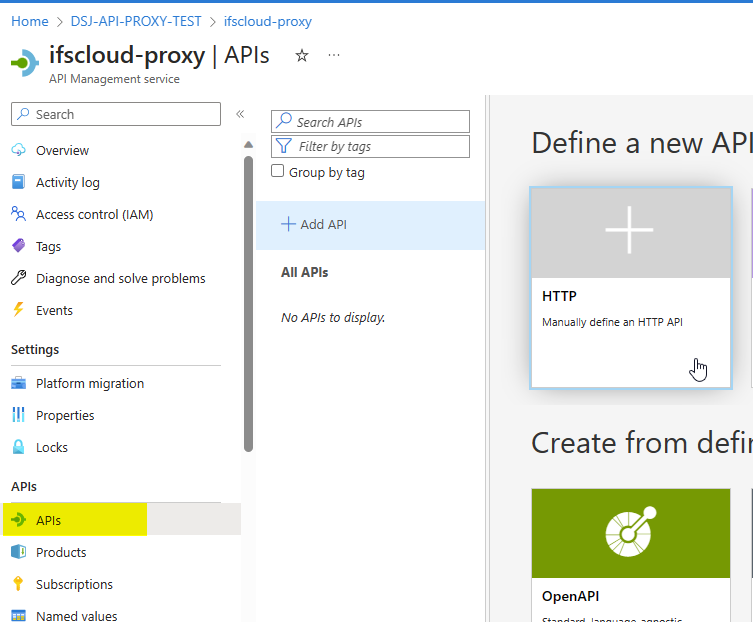Image resolution: width=753 pixels, height=622 pixels.
Task: Click the sidebar vertical scrollbar
Action: (x=248, y=300)
